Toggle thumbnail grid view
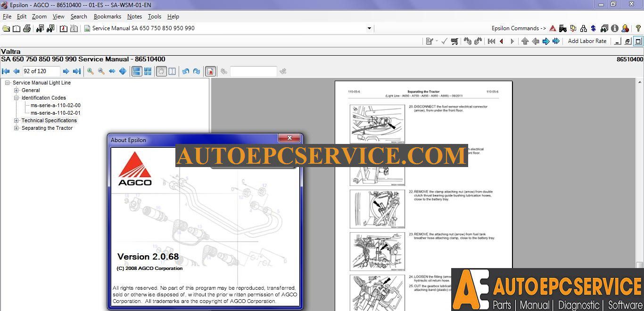The height and width of the screenshot is (311, 644). (148, 71)
